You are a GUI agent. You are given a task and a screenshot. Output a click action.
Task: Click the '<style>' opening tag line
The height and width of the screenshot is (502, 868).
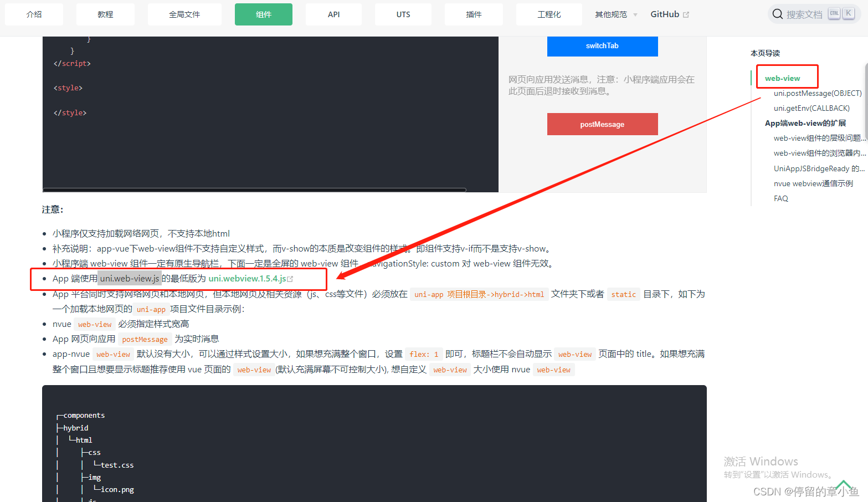click(68, 88)
